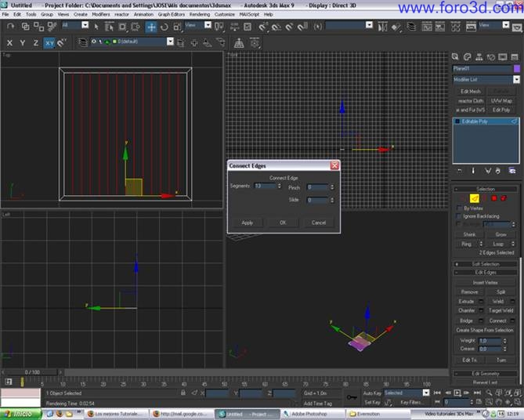The height and width of the screenshot is (420, 524).
Task: Constrain transform to Z axis
Action: pyautogui.click(x=35, y=43)
